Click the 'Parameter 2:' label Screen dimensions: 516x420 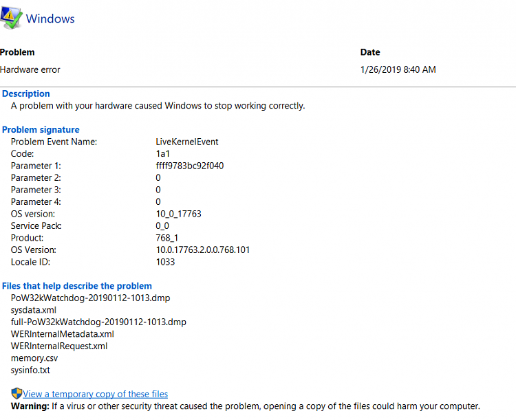pyautogui.click(x=36, y=178)
